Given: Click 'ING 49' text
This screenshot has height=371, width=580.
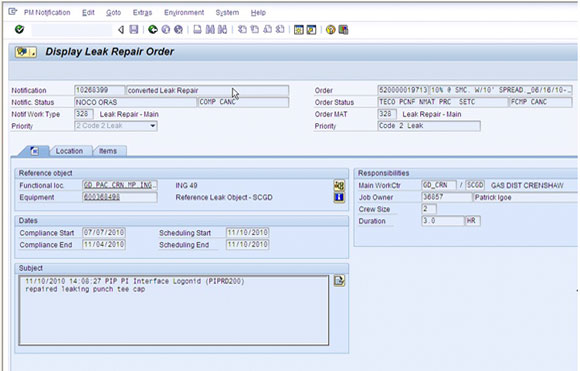Looking at the screenshot, I should [186, 185].
